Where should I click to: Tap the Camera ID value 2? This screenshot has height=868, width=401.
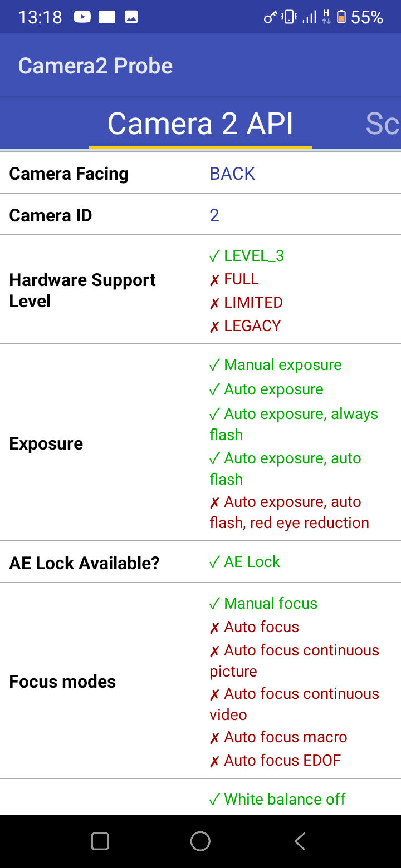tap(214, 215)
